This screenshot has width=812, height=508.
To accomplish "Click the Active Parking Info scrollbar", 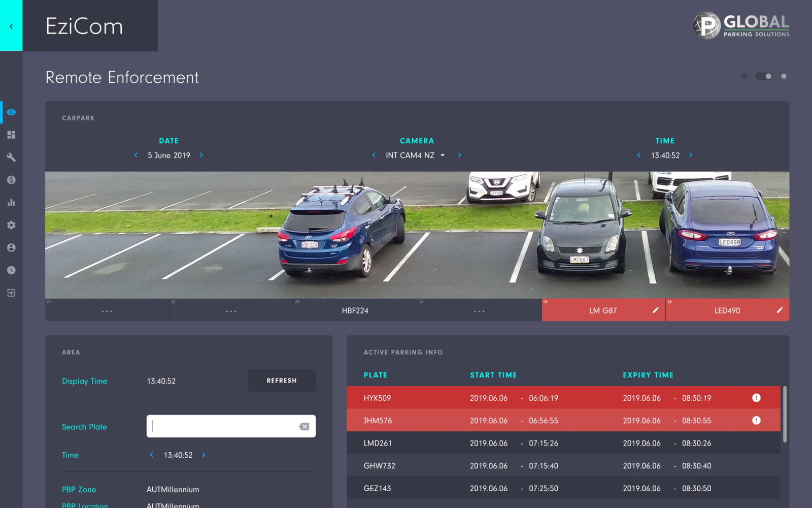I will pos(785,415).
